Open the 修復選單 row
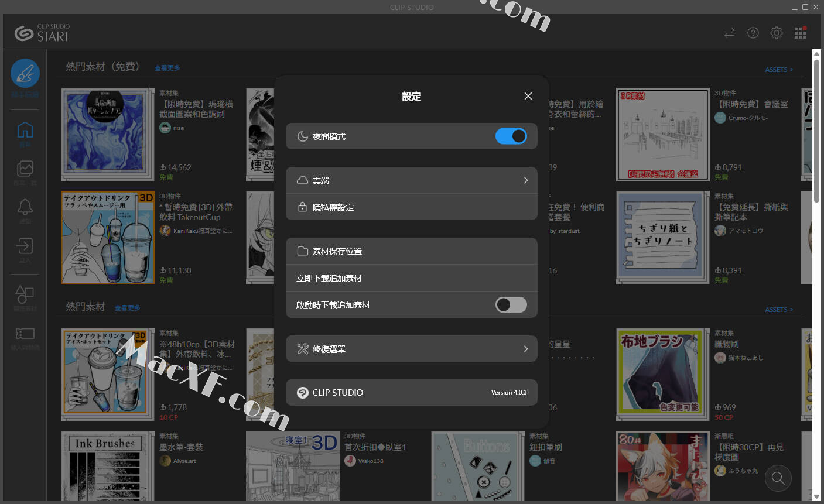The height and width of the screenshot is (504, 824). click(x=412, y=349)
